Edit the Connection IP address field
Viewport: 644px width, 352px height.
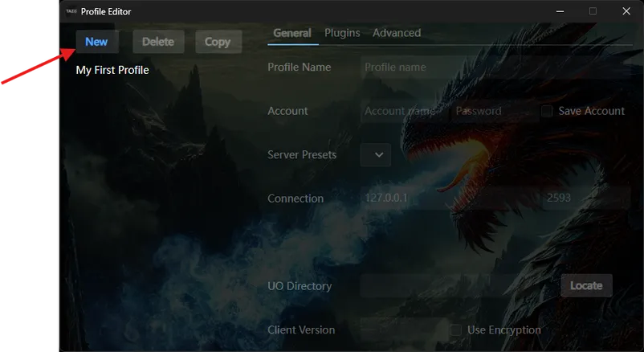pos(450,199)
